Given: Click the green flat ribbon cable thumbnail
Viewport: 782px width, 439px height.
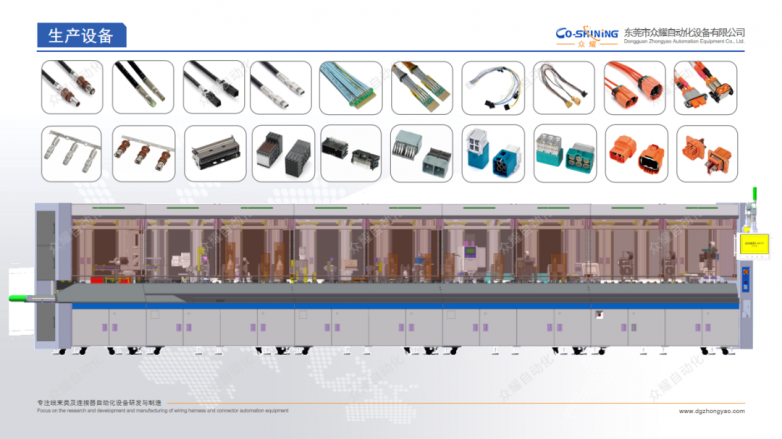Looking at the screenshot, I should coord(351,87).
